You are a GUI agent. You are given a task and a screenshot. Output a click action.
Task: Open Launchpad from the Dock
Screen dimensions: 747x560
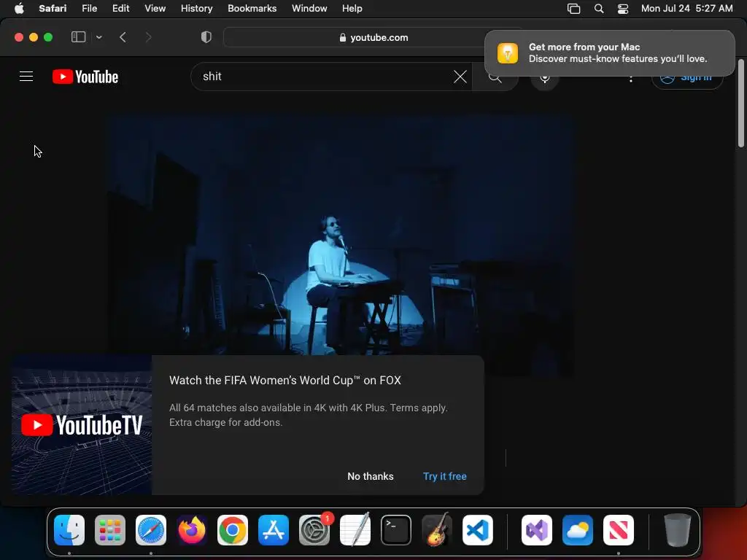click(110, 529)
